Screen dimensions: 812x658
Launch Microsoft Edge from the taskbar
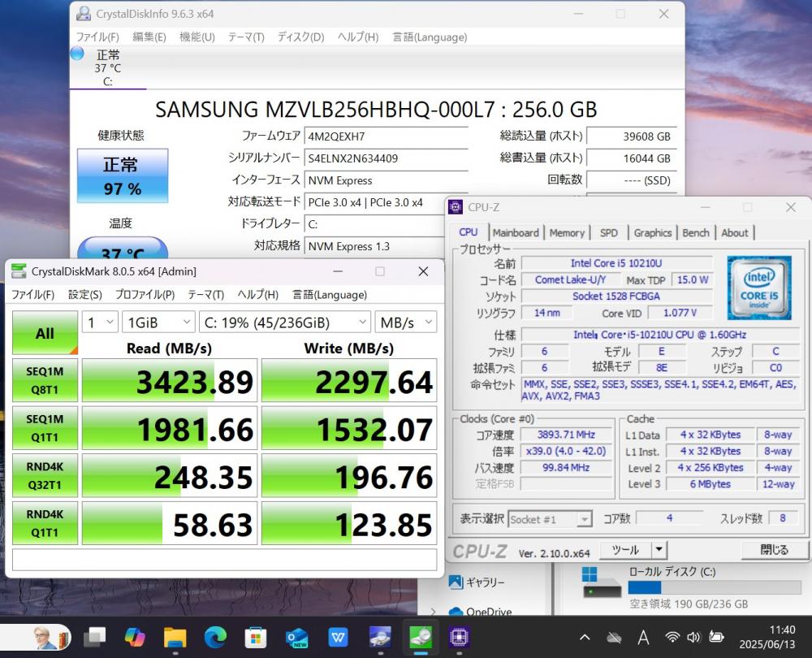[215, 637]
